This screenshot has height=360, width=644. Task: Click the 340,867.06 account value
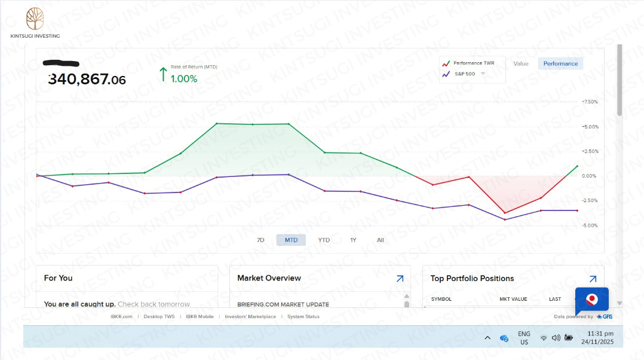click(x=87, y=79)
